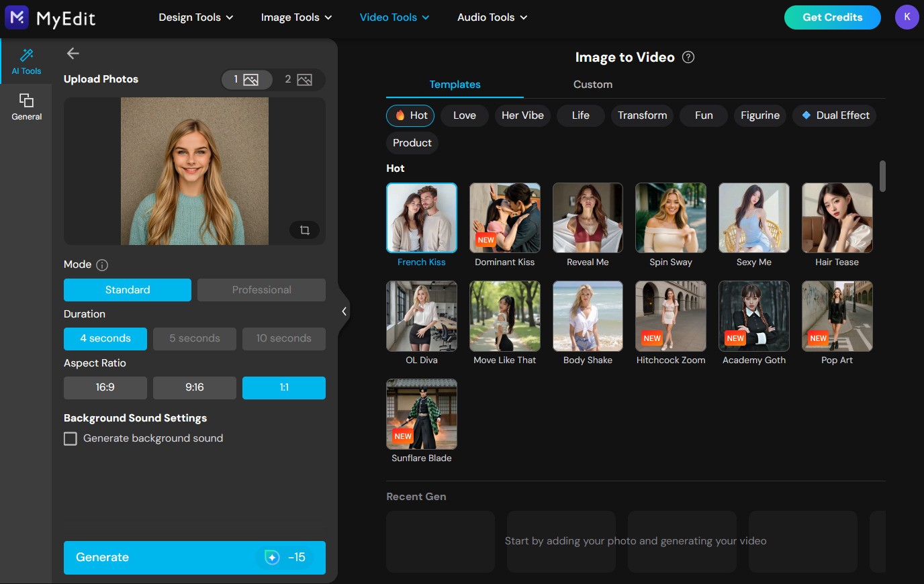Click the Image to Video help icon
This screenshot has height=584, width=924.
(688, 57)
